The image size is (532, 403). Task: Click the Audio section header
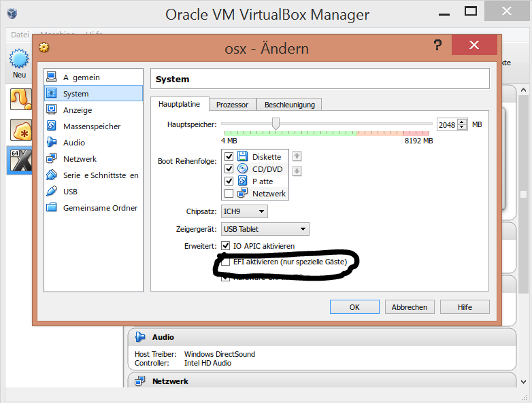pyautogui.click(x=322, y=337)
